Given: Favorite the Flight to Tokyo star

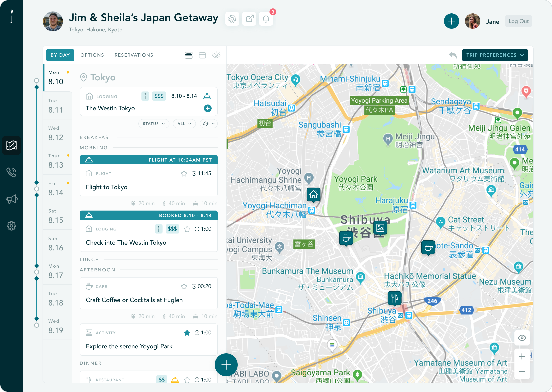Looking at the screenshot, I should [x=184, y=174].
